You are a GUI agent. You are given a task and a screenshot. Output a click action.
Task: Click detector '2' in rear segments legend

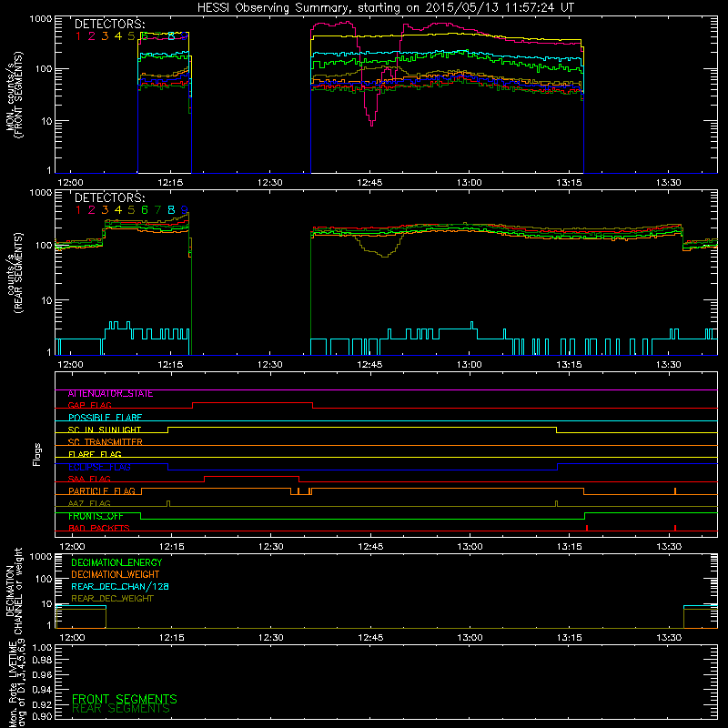pyautogui.click(x=92, y=210)
